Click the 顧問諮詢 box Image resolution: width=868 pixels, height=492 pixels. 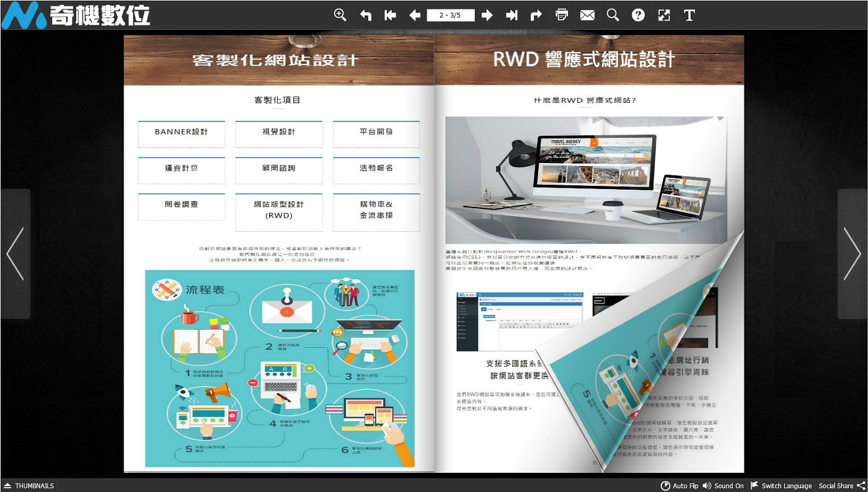(x=278, y=170)
